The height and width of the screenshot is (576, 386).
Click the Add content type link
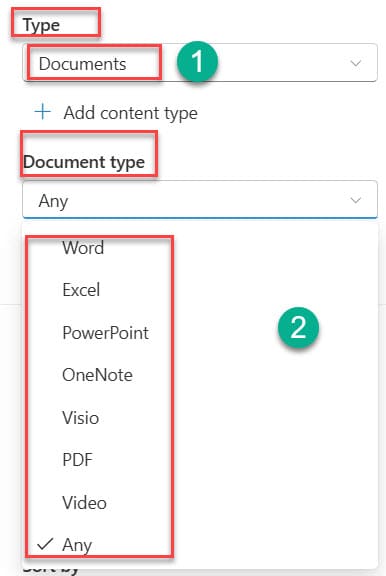[x=130, y=113]
